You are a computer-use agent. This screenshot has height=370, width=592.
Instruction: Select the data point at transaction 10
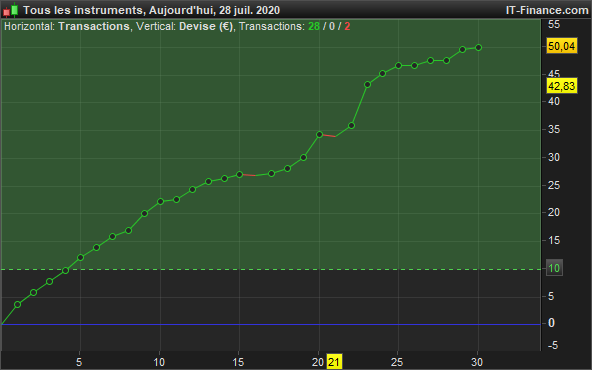[160, 202]
